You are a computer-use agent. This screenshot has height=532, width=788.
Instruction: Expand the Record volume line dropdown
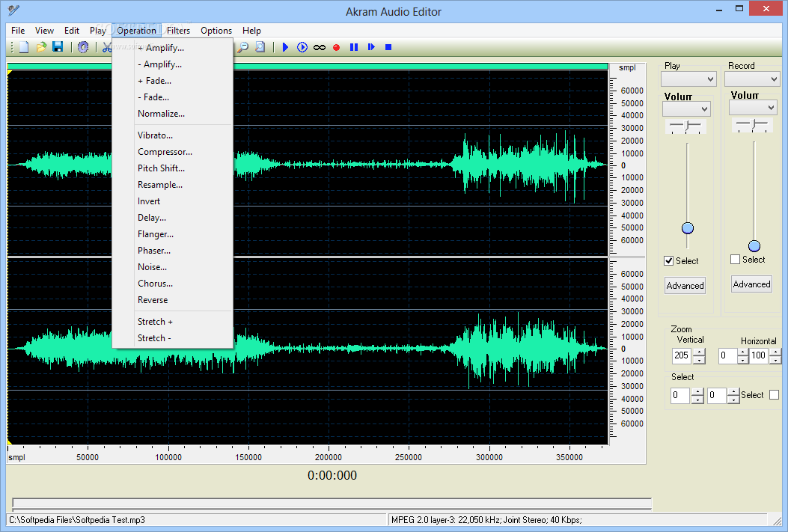click(753, 108)
